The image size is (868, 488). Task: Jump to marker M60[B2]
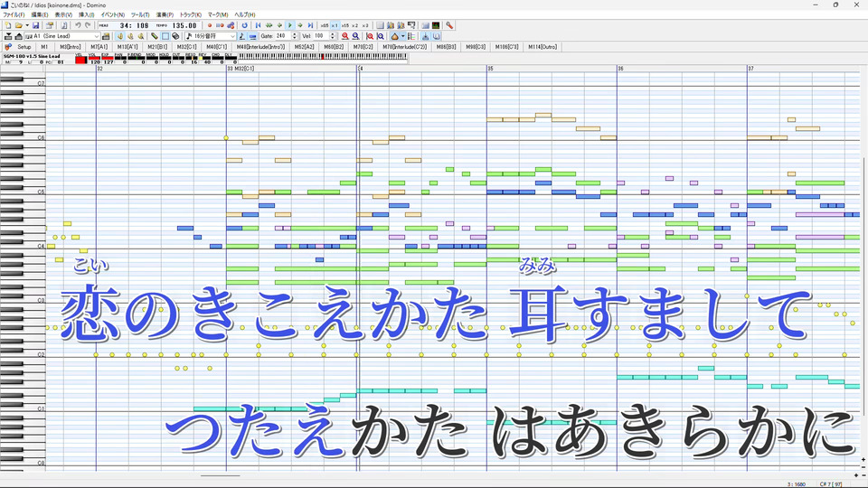334,47
